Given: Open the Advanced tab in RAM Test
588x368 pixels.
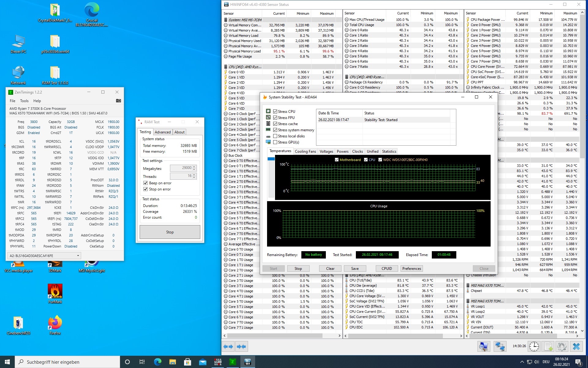Looking at the screenshot, I should pos(163,132).
